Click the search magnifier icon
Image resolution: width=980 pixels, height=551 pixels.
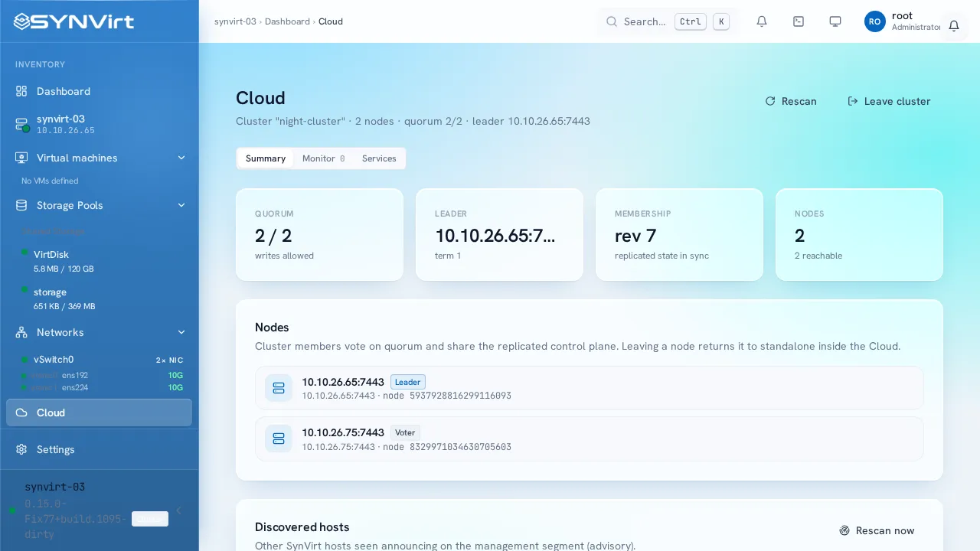point(612,21)
